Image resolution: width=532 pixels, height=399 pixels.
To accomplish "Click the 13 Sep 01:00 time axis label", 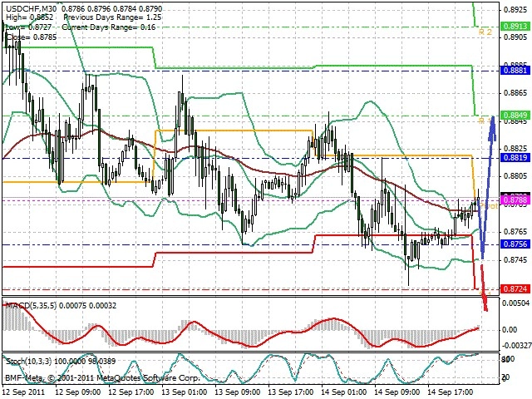I will pos(185,392).
